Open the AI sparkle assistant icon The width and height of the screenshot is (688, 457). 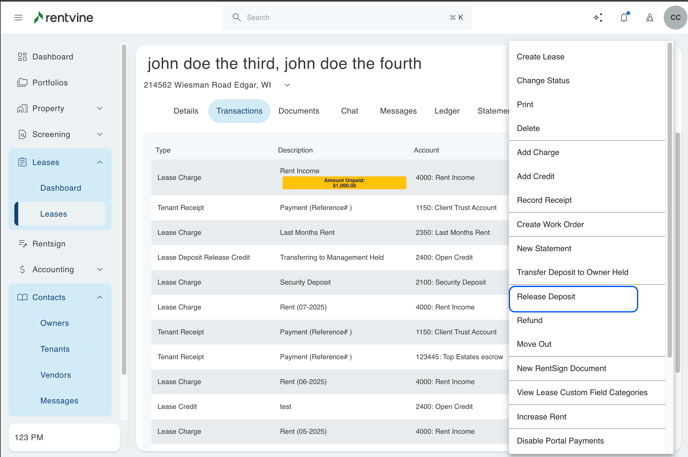coord(598,17)
